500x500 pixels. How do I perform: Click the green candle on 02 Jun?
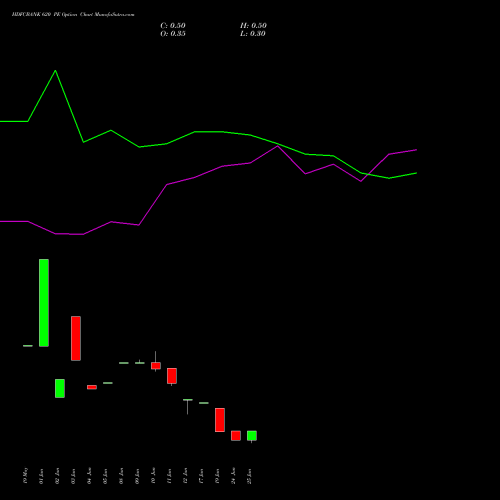tap(60, 388)
